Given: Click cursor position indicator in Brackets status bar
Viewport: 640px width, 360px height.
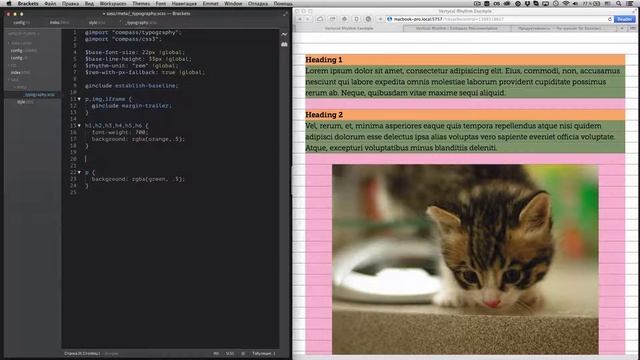Looking at the screenshot, I should pyautogui.click(x=82, y=353).
